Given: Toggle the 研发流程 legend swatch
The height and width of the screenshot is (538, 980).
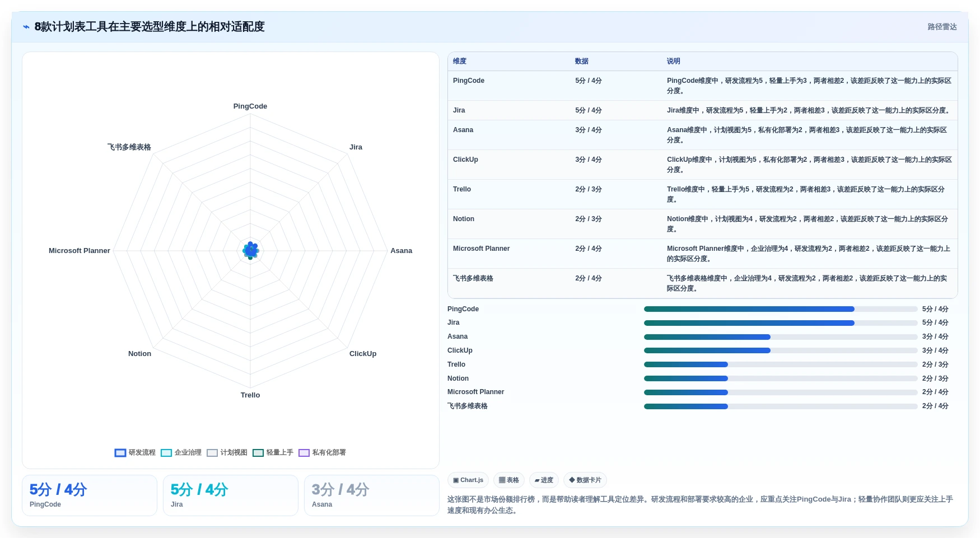Looking at the screenshot, I should click(120, 453).
